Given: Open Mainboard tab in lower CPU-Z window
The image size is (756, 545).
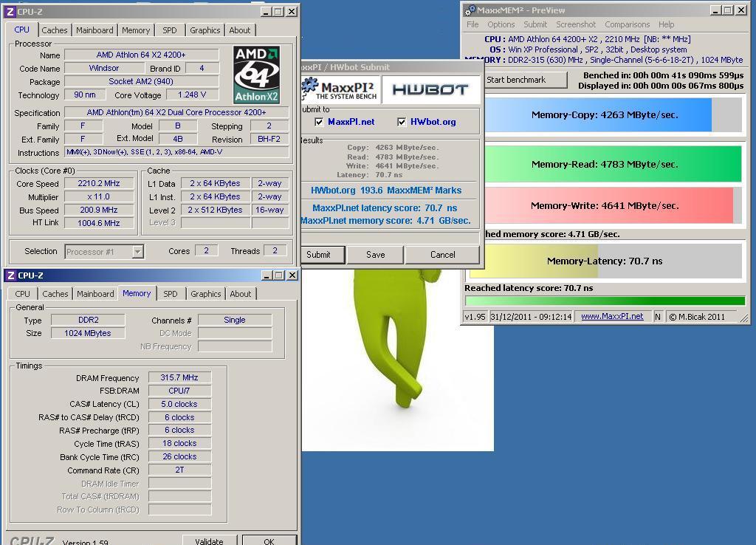Looking at the screenshot, I should coord(95,294).
